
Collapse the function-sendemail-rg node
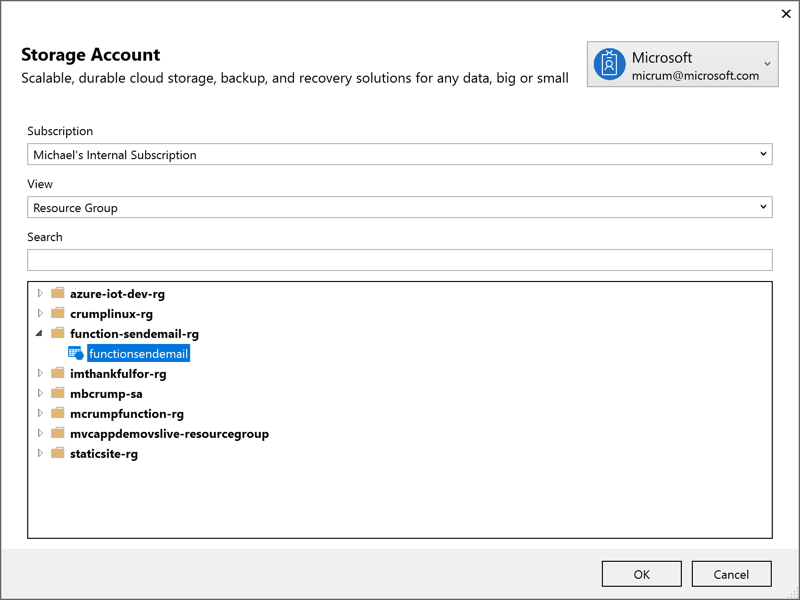click(x=40, y=333)
